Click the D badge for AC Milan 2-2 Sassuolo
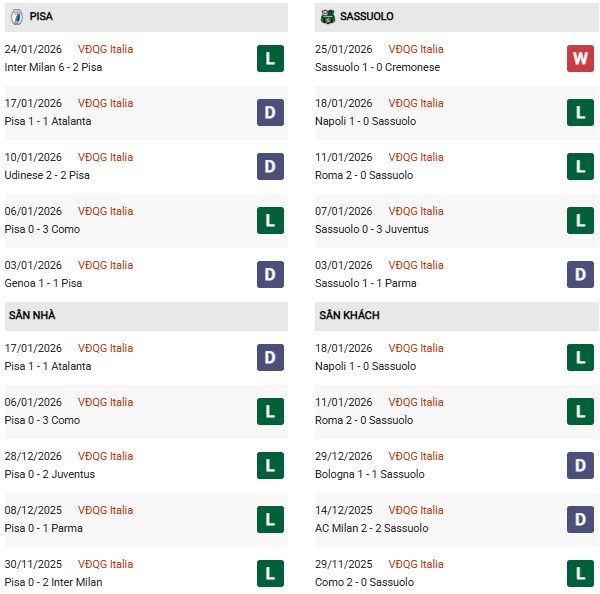Image resolution: width=600 pixels, height=594 pixels. pyautogui.click(x=580, y=519)
